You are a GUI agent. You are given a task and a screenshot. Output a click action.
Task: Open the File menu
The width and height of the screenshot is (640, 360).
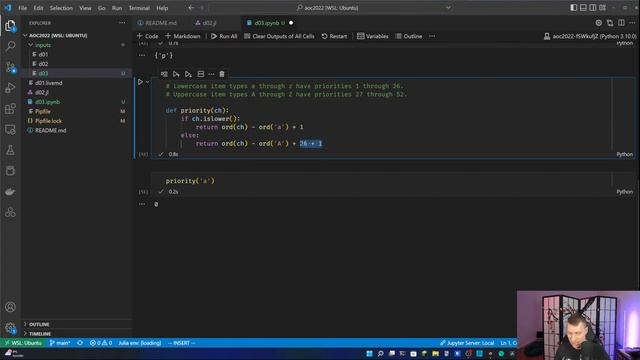22,8
